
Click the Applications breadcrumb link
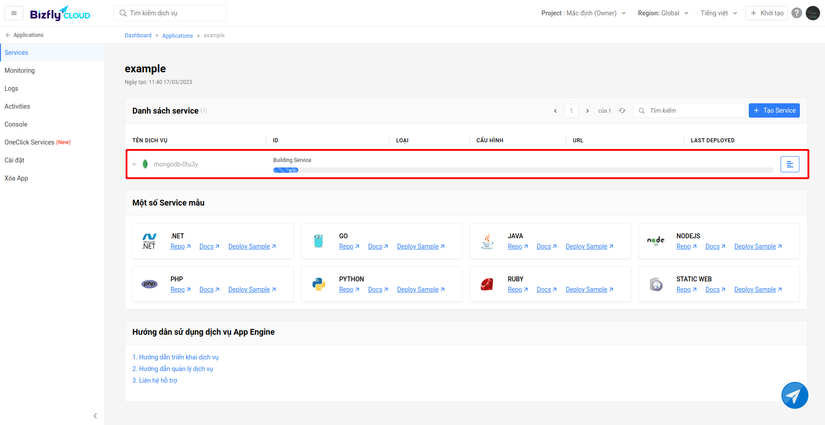178,35
